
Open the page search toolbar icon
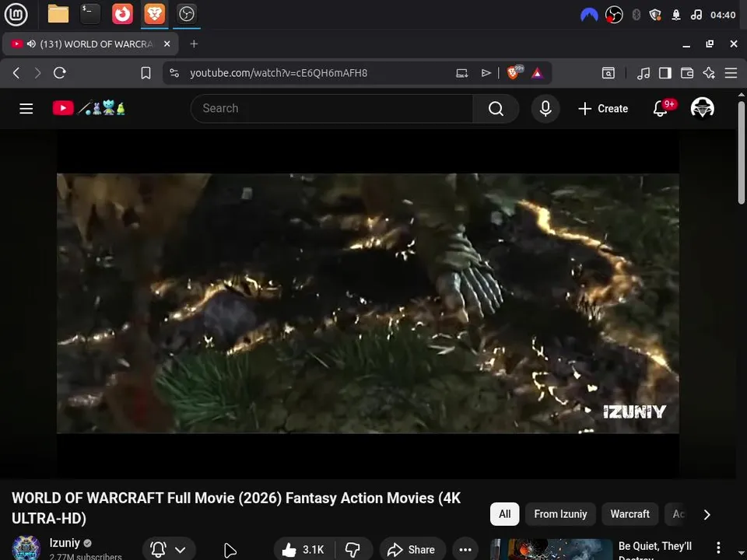[x=608, y=73]
